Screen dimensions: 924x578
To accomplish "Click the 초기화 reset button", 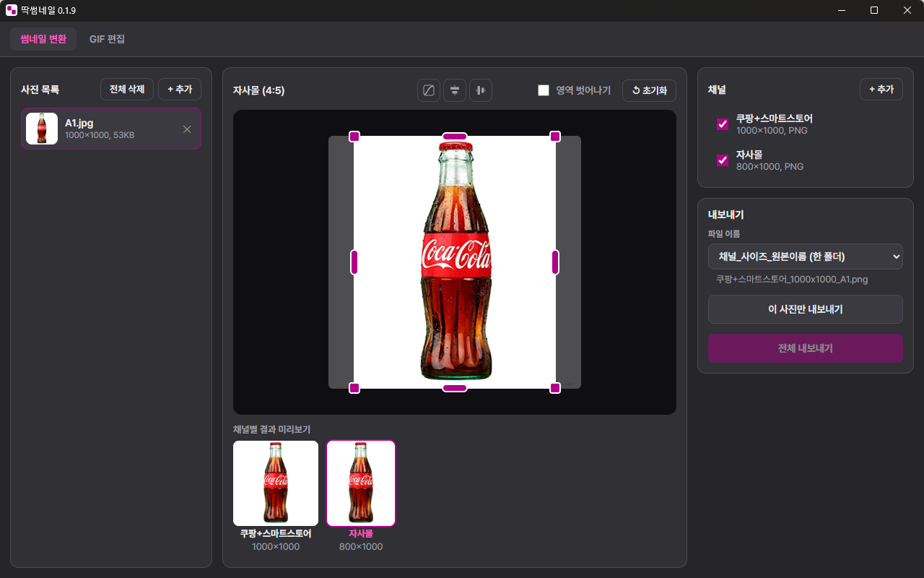I will (649, 90).
